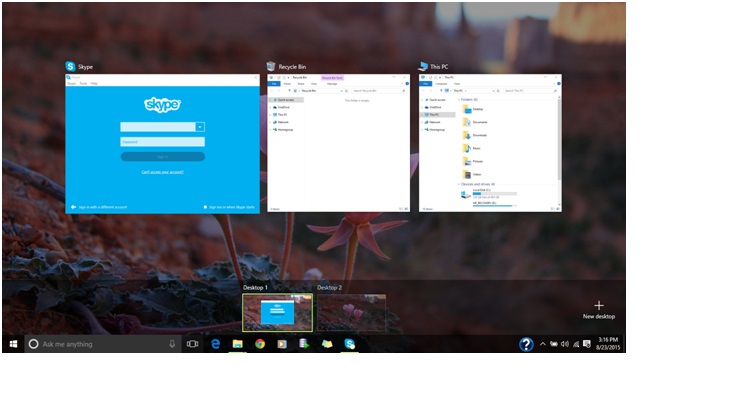
Task: Select the Recycle Bin window preview
Action: [x=338, y=143]
